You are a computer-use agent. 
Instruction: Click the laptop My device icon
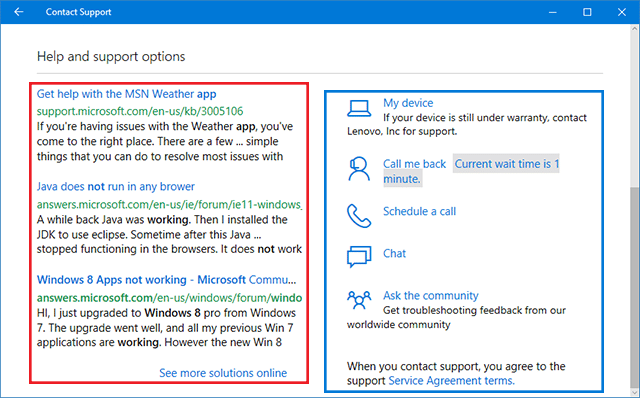(359, 109)
